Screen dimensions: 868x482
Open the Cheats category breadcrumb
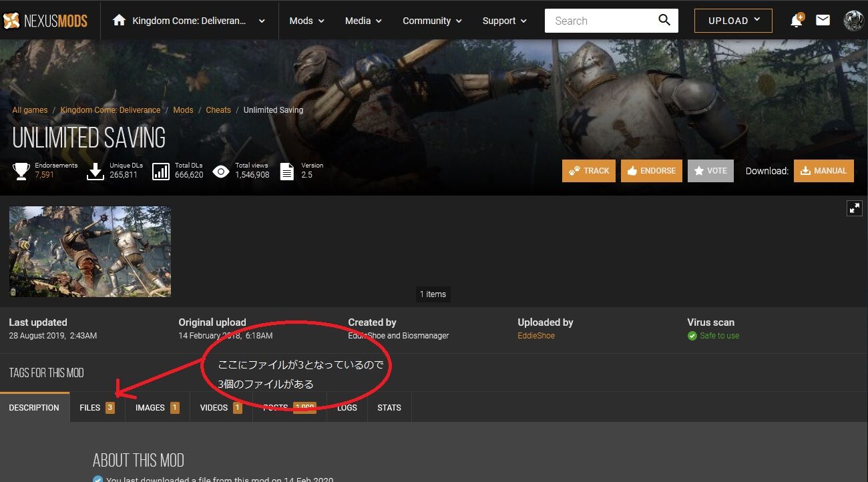[x=218, y=110]
